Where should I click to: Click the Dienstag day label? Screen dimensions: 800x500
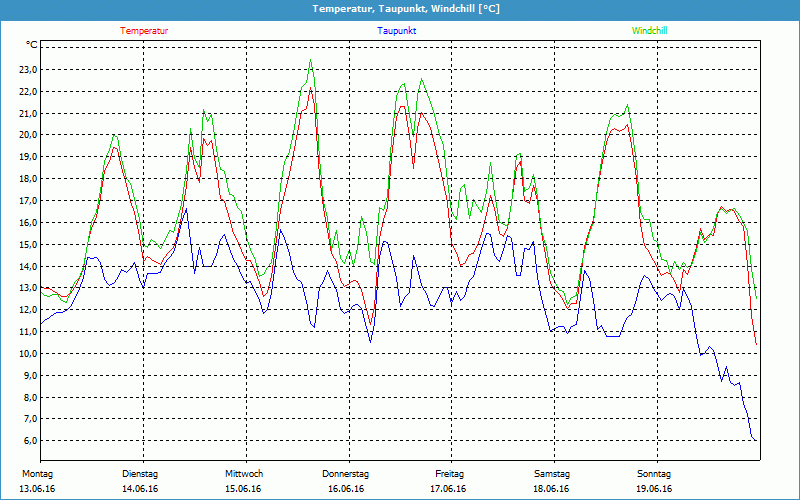click(140, 474)
